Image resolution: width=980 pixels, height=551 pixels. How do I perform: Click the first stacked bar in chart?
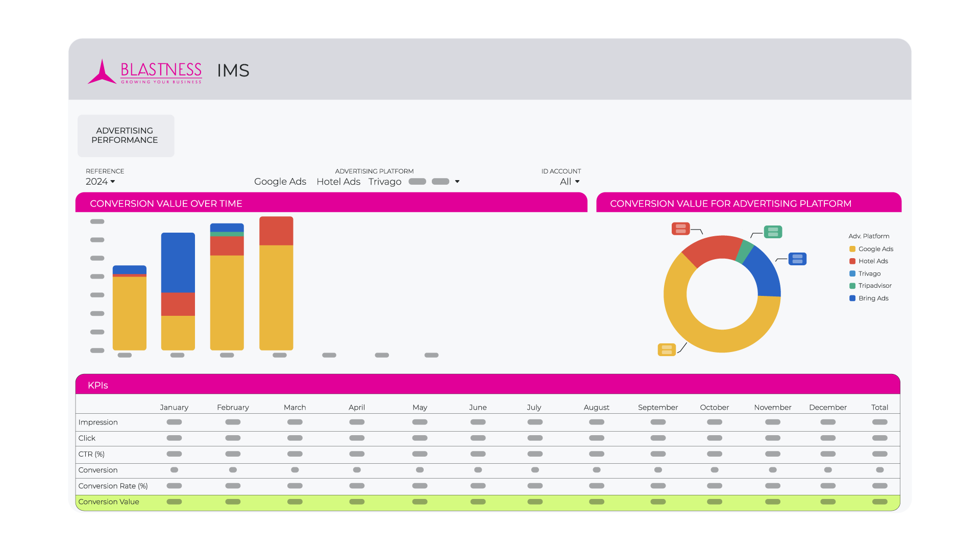click(x=130, y=308)
